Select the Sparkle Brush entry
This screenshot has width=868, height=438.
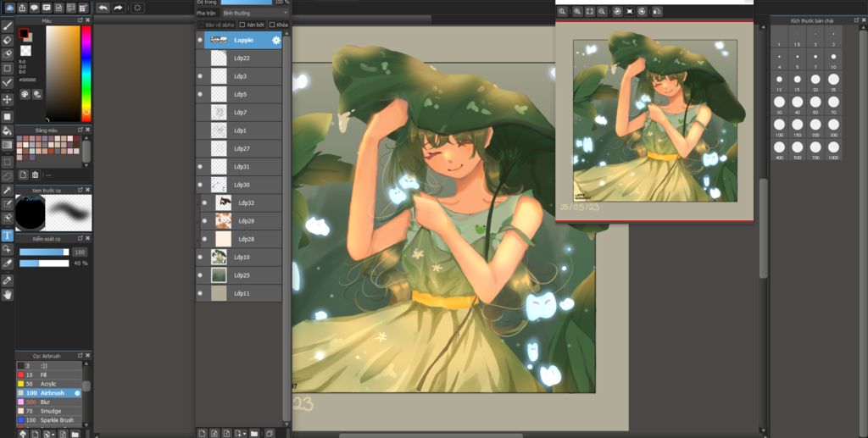(57, 420)
